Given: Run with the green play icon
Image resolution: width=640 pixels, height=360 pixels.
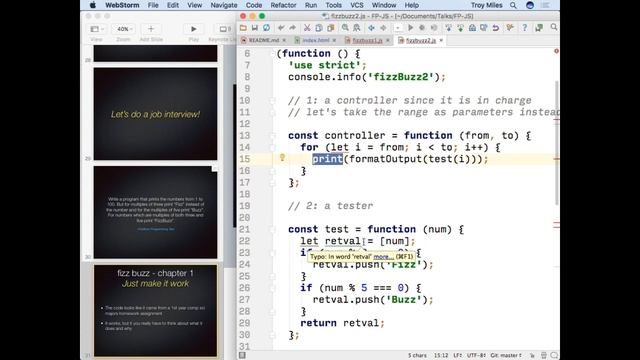Looking at the screenshot, I should 411,28.
